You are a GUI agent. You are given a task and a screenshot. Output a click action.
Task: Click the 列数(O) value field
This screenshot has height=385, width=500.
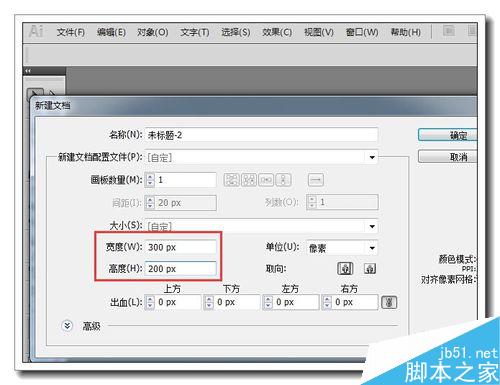tap(348, 202)
